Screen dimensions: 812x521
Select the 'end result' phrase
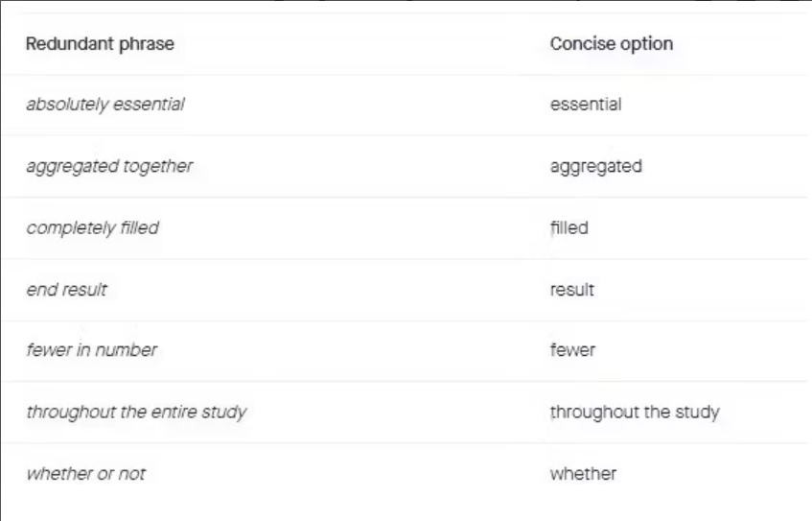point(66,289)
